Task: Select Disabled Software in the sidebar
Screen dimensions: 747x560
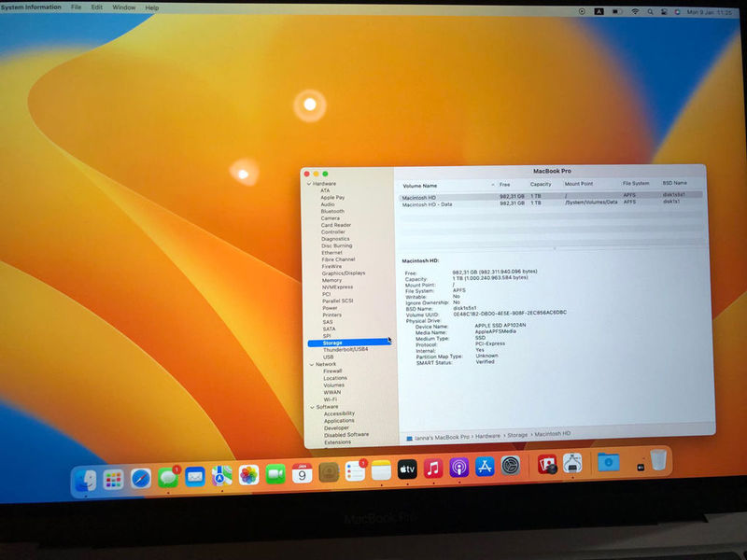Action: pos(346,435)
